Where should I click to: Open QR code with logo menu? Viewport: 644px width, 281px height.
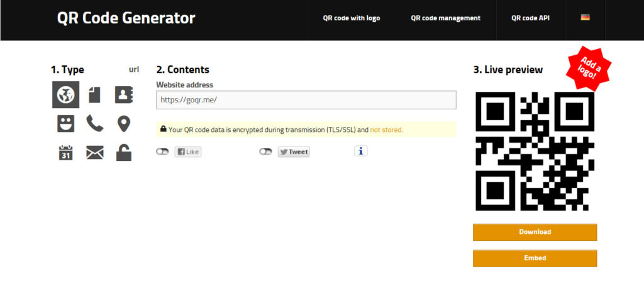(352, 18)
